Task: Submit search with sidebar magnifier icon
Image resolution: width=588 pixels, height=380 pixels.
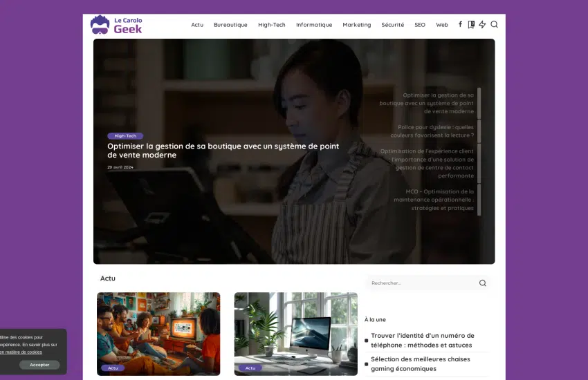Action: coord(482,283)
